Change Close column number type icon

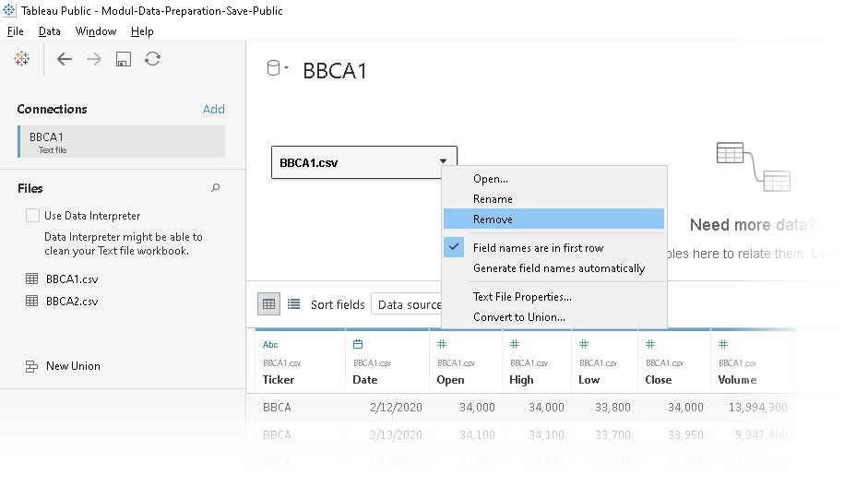[650, 344]
